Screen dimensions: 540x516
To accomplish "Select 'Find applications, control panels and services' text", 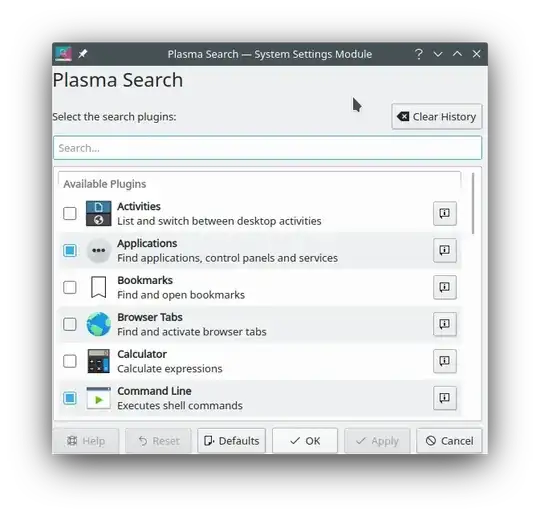I will coord(227,258).
